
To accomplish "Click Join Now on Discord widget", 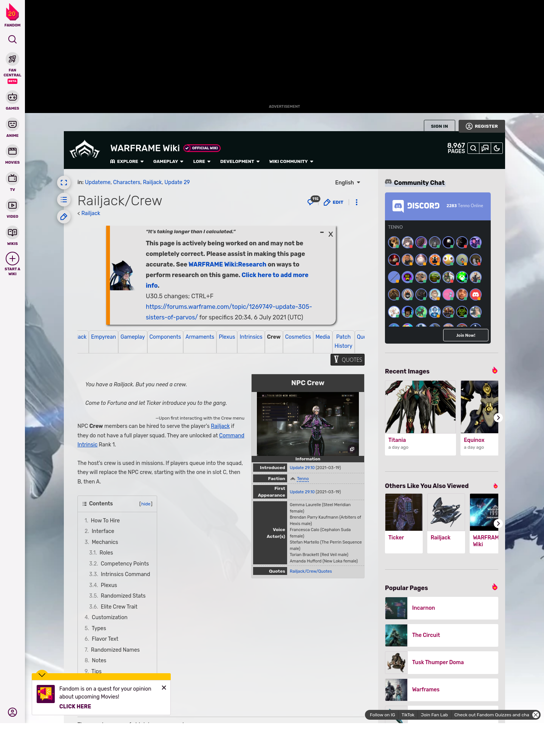I will pos(466,335).
